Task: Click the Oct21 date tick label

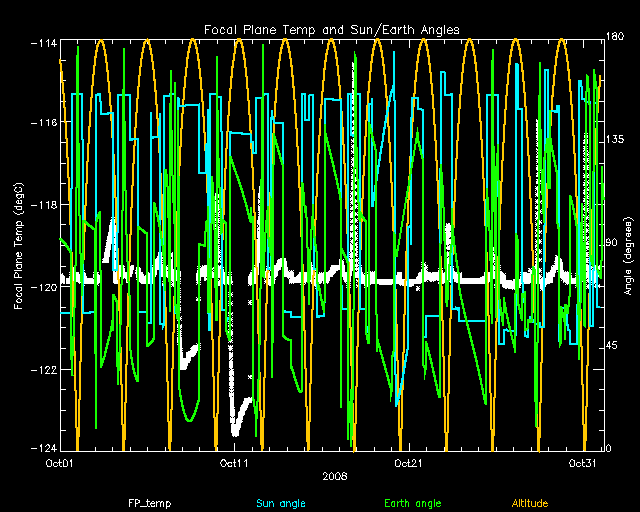Action: coord(407,463)
